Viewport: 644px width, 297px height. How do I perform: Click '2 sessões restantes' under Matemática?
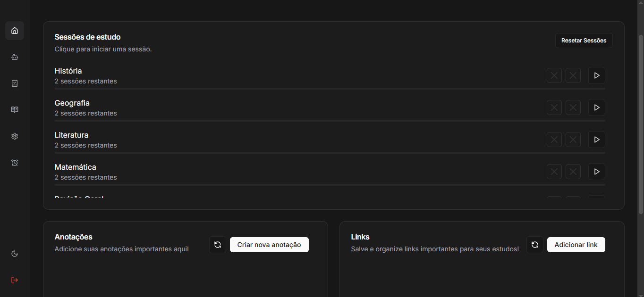point(85,177)
